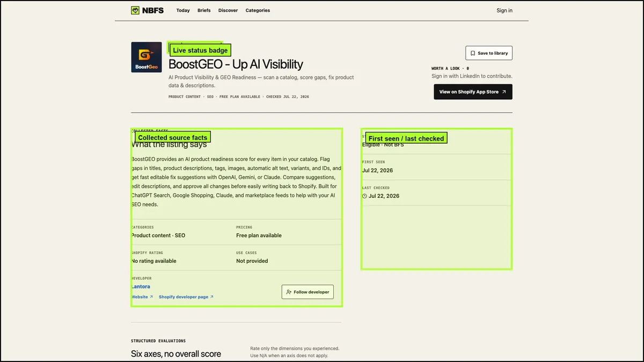Click the Sign in link
Screen dimensions: 644x362
pos(504,10)
